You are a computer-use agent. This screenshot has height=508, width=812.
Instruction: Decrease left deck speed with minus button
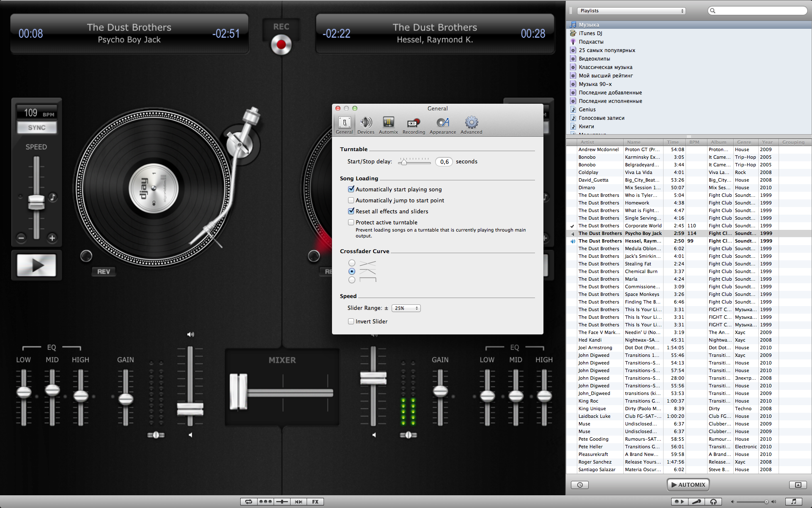click(x=21, y=238)
